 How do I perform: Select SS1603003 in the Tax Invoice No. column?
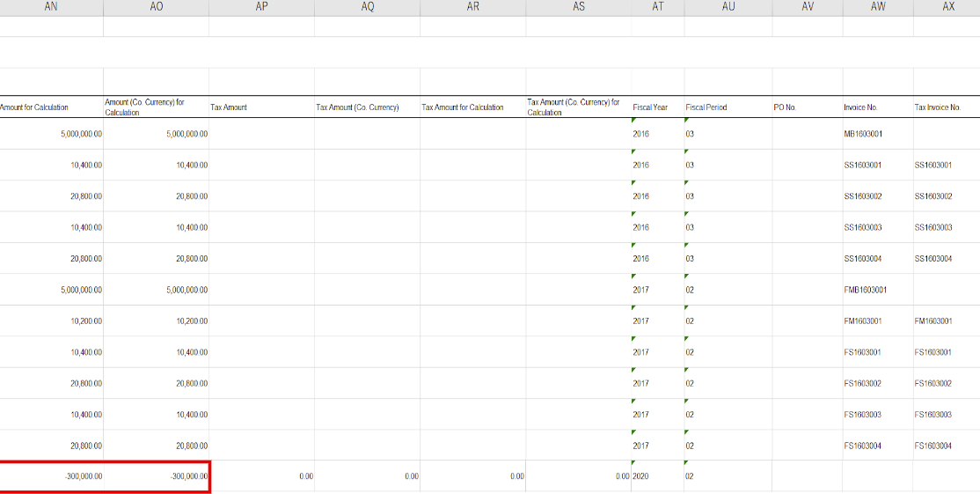[x=947, y=227]
